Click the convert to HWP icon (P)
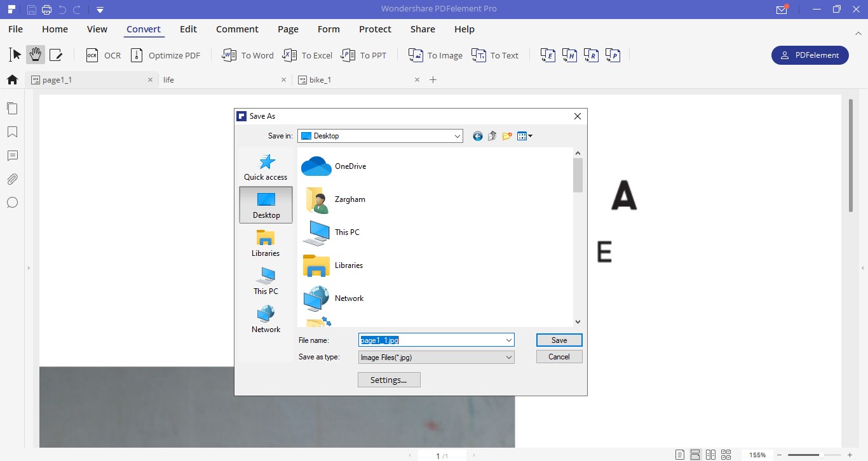 coord(613,55)
